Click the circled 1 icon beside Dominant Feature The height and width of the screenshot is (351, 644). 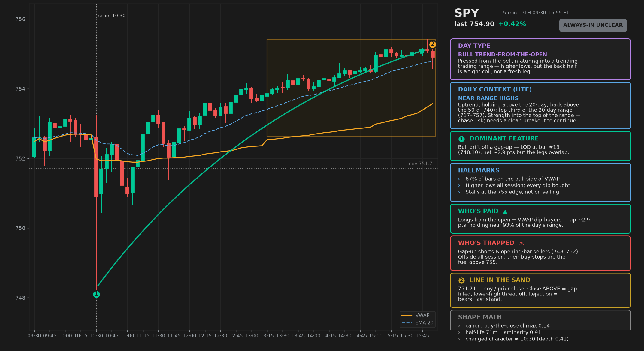coord(461,139)
